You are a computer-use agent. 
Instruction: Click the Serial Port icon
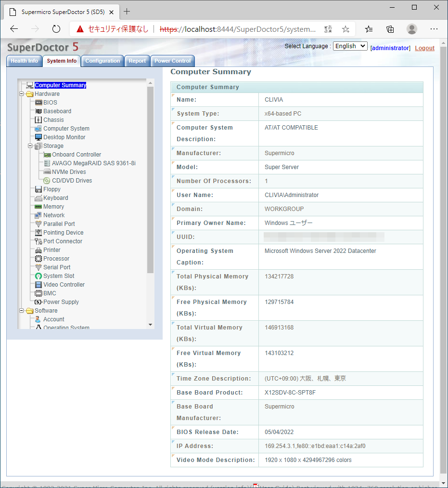click(x=38, y=267)
